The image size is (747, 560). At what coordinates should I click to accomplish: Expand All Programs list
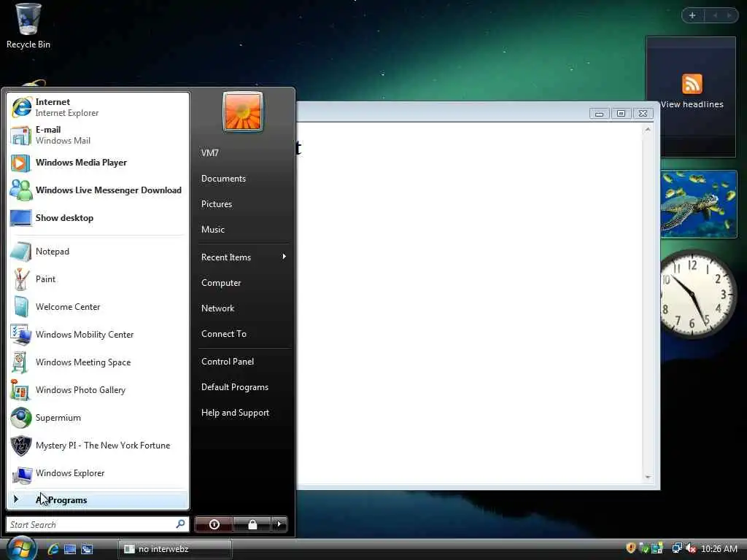[x=98, y=500]
